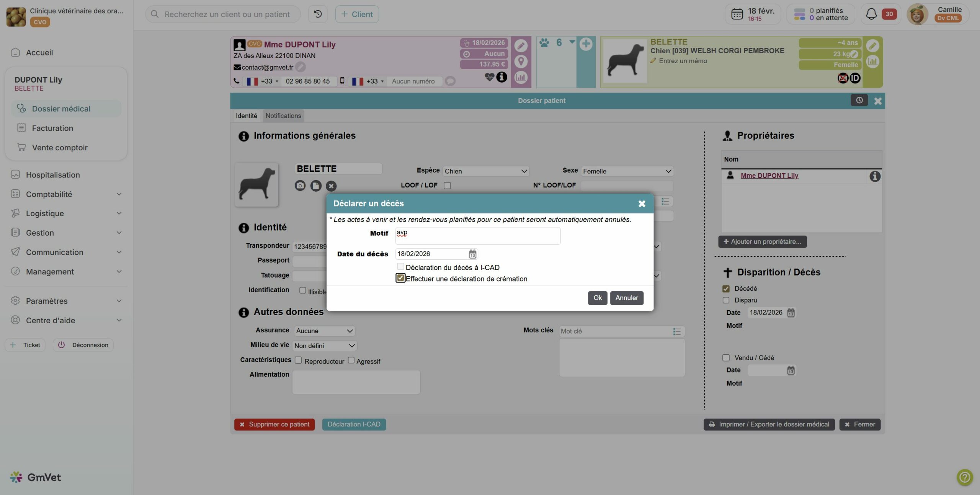Click the map pin icon on client card
980x495 pixels.
[x=521, y=61]
